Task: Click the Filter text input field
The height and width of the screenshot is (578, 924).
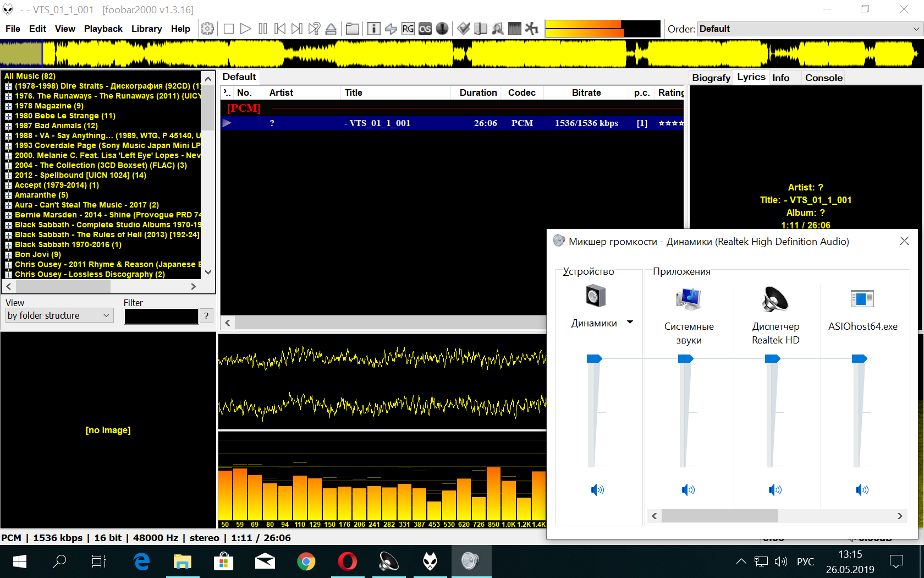Action: point(161,316)
